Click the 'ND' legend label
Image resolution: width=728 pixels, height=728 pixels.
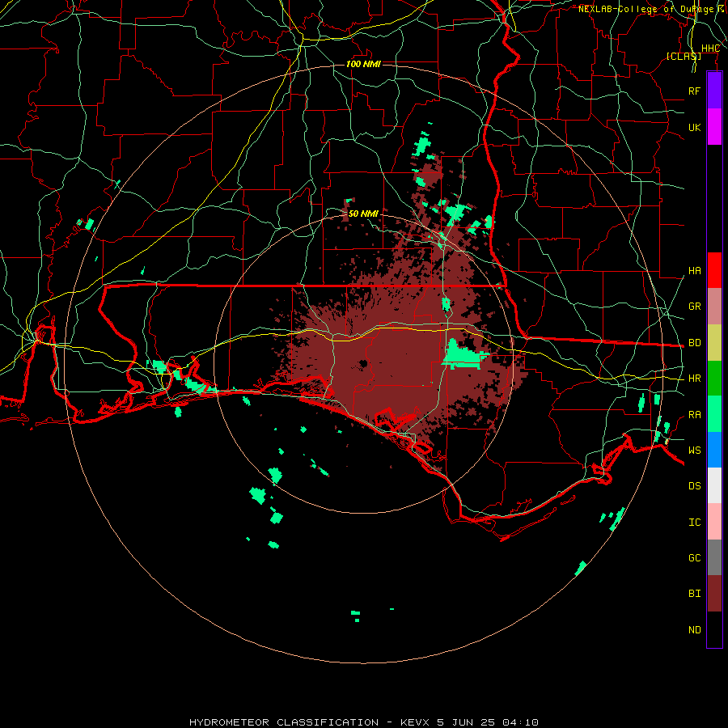694,630
